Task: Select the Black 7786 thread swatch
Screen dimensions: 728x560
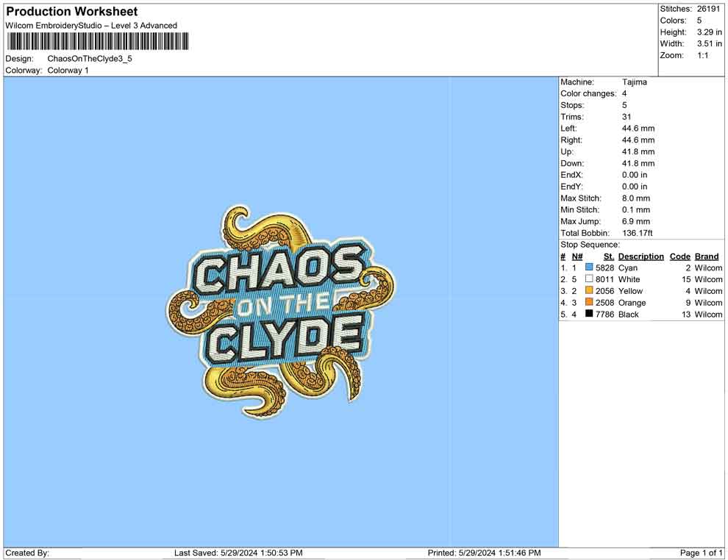Action: pos(588,314)
